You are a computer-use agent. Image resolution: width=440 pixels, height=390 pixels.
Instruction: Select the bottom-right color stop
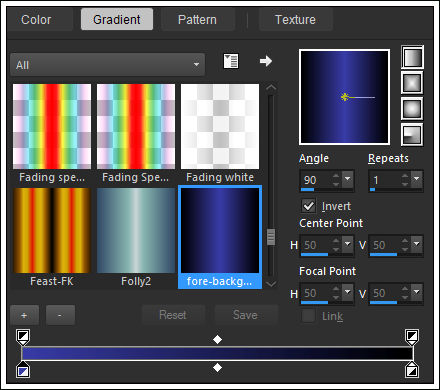point(412,369)
